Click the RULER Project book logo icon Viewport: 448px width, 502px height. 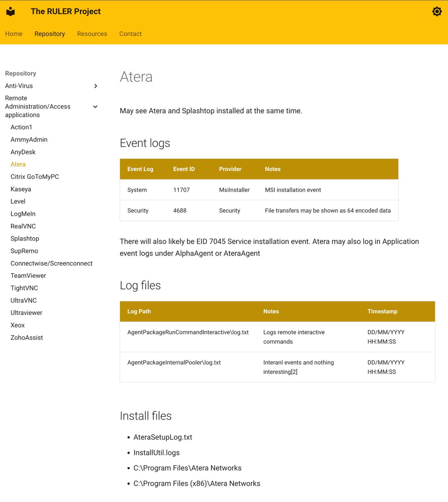[x=11, y=12]
